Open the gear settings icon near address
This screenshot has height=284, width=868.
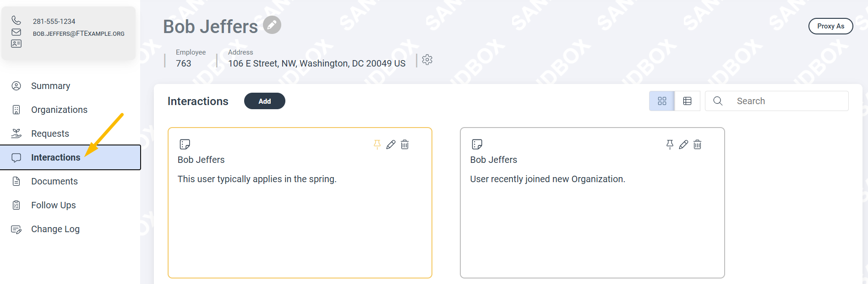427,60
